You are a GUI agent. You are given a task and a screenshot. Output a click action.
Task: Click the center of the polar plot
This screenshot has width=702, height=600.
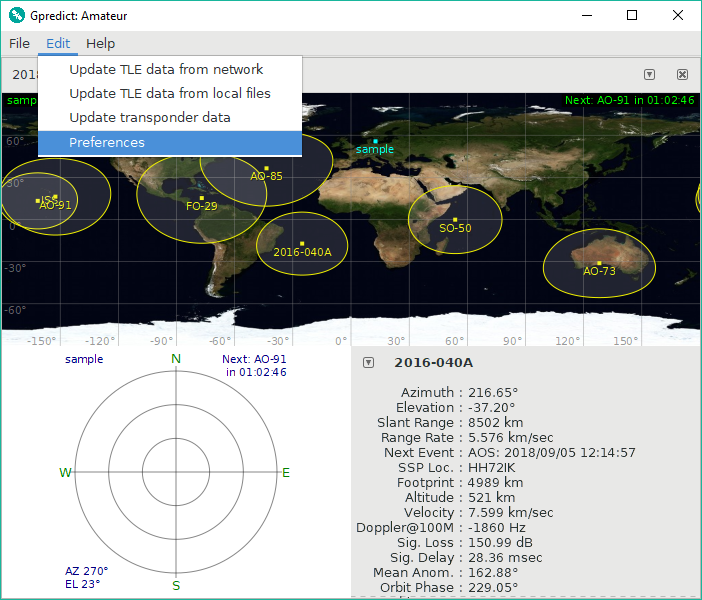tap(176, 472)
